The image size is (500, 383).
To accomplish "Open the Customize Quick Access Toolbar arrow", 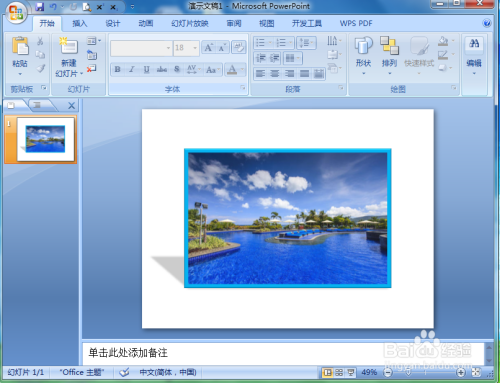I will coord(132,7).
